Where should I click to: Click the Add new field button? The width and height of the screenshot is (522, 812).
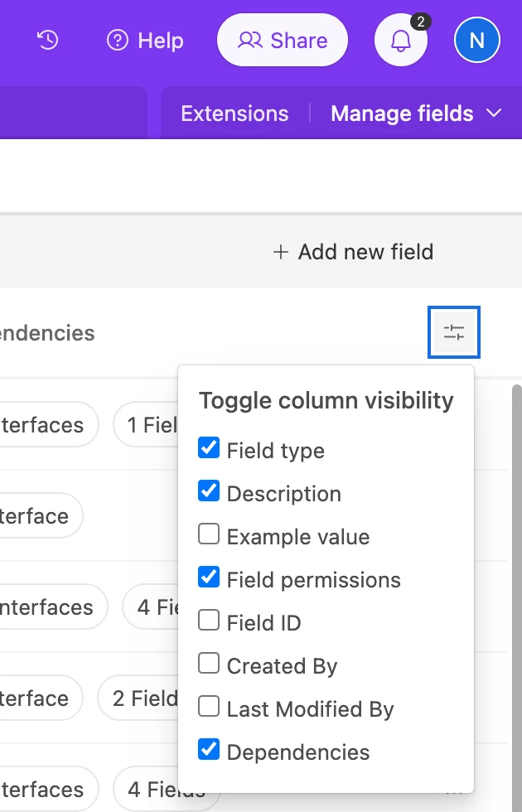click(x=353, y=252)
